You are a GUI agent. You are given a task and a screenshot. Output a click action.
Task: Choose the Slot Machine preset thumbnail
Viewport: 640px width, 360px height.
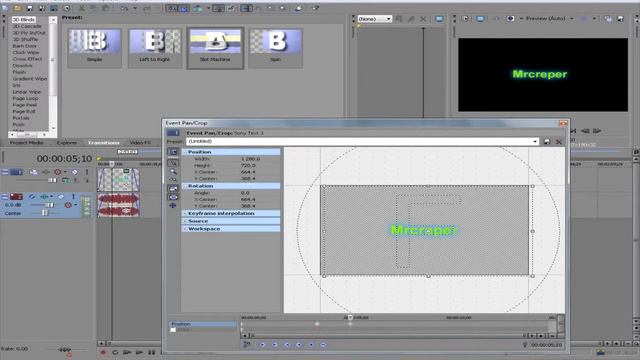215,48
